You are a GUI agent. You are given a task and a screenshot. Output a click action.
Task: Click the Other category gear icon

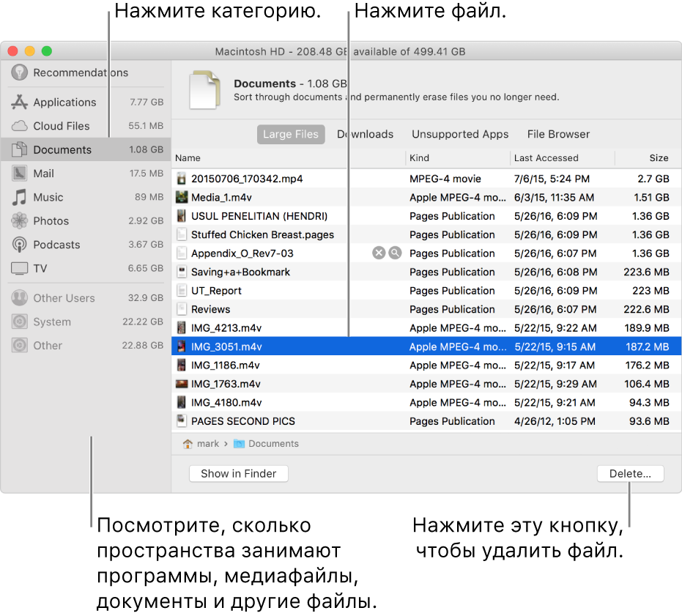pos(19,346)
